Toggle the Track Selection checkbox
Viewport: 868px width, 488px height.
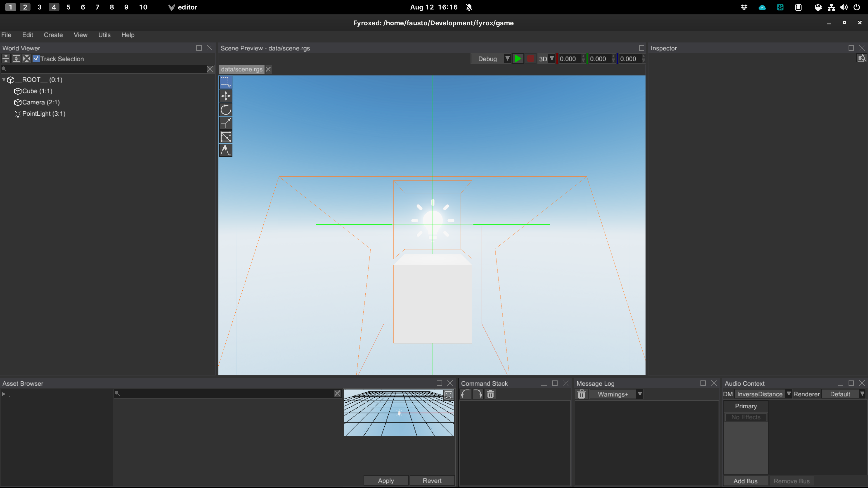point(36,59)
